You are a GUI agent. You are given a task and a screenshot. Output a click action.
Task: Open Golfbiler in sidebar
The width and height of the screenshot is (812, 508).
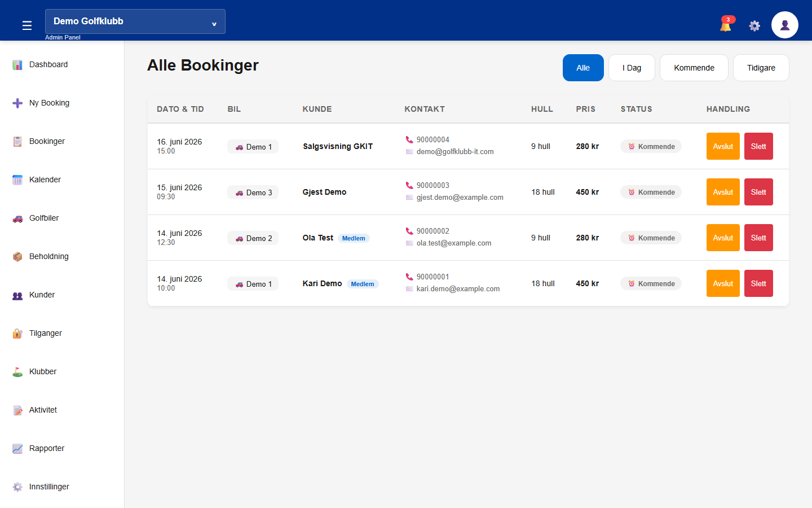tap(62, 218)
